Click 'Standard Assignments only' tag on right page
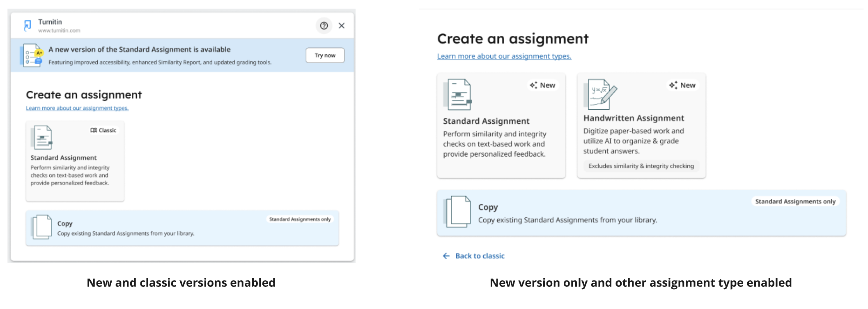 point(795,201)
